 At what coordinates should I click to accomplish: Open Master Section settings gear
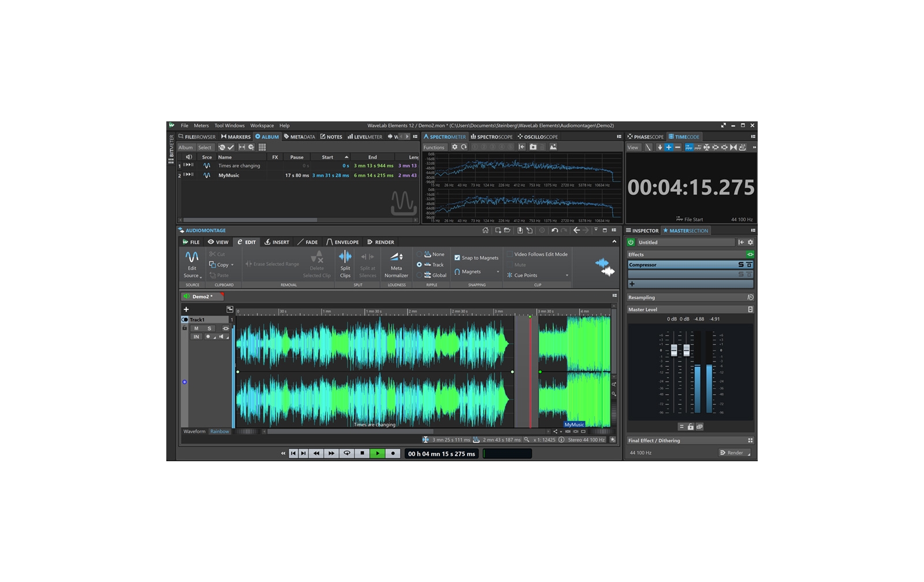pyautogui.click(x=750, y=242)
